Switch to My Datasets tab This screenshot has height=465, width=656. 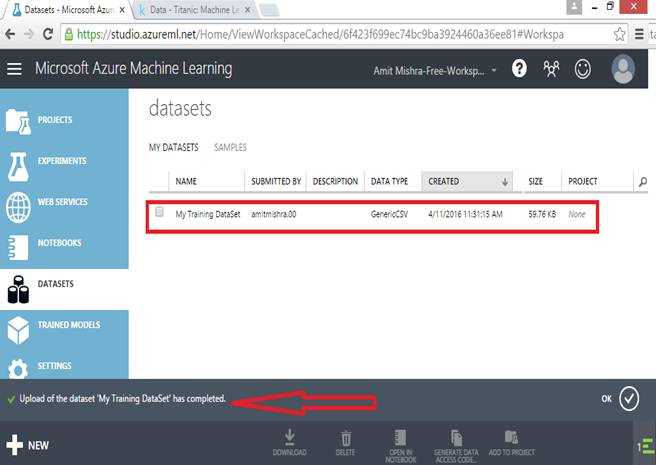pos(174,147)
